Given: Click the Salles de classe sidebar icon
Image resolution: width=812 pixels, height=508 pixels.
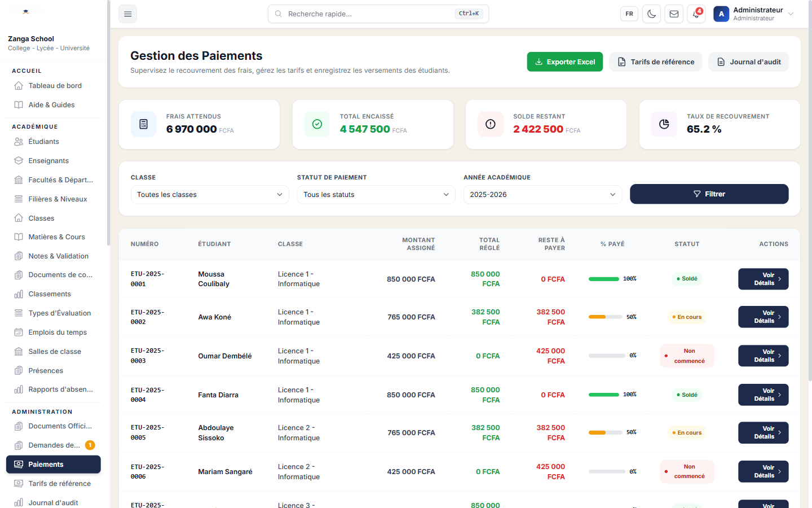Looking at the screenshot, I should click(19, 352).
